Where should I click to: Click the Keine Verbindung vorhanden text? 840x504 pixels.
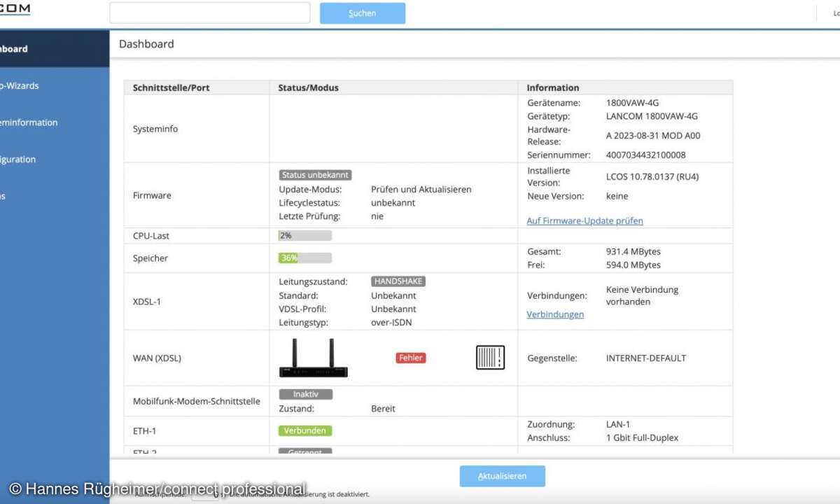642,295
